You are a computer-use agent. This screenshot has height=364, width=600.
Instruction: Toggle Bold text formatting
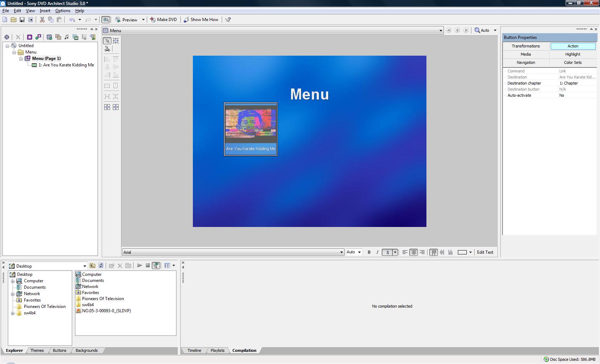[x=369, y=252]
